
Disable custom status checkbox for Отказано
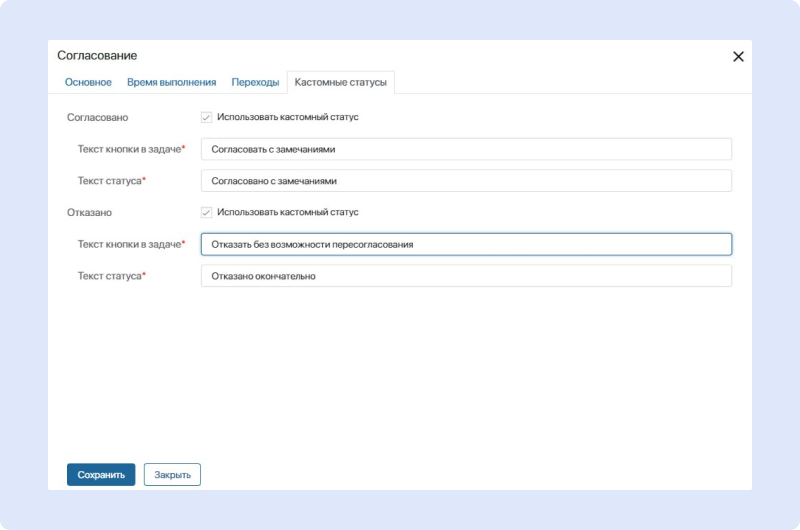coord(207,212)
